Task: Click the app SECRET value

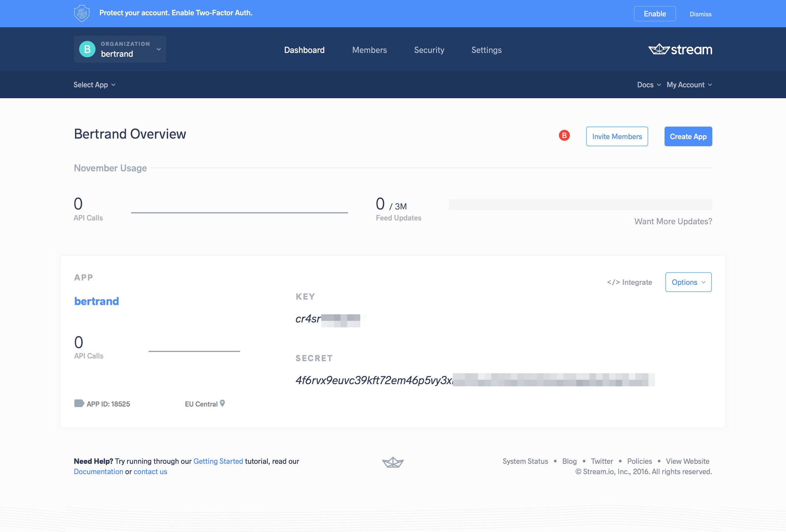Action: click(475, 380)
